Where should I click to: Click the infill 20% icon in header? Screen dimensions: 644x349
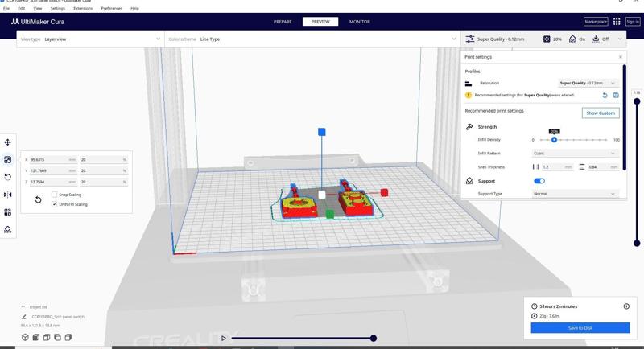tap(547, 39)
